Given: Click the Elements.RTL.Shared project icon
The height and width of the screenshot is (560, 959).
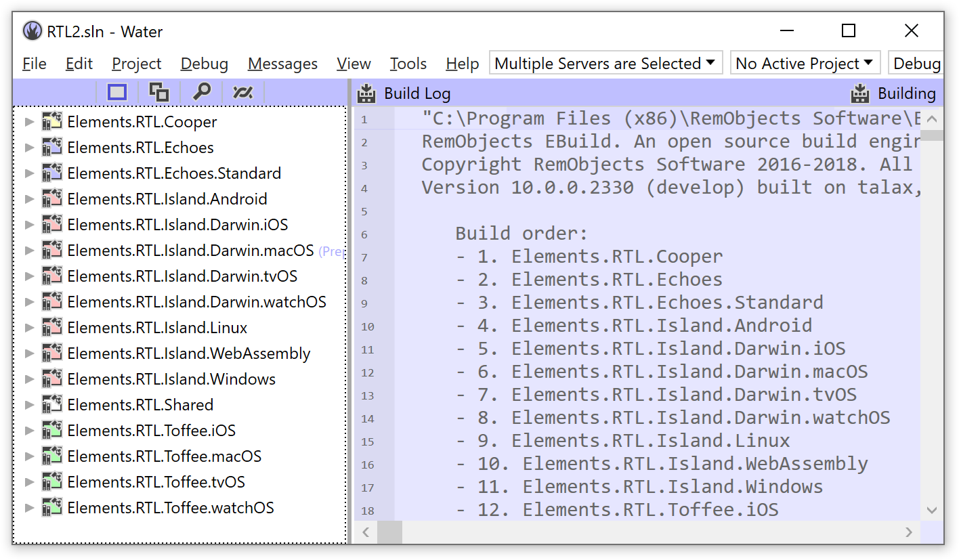Looking at the screenshot, I should (52, 405).
